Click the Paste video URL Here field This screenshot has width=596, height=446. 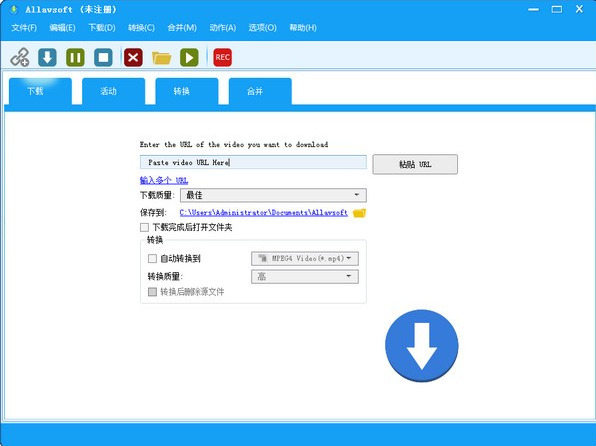pyautogui.click(x=253, y=162)
